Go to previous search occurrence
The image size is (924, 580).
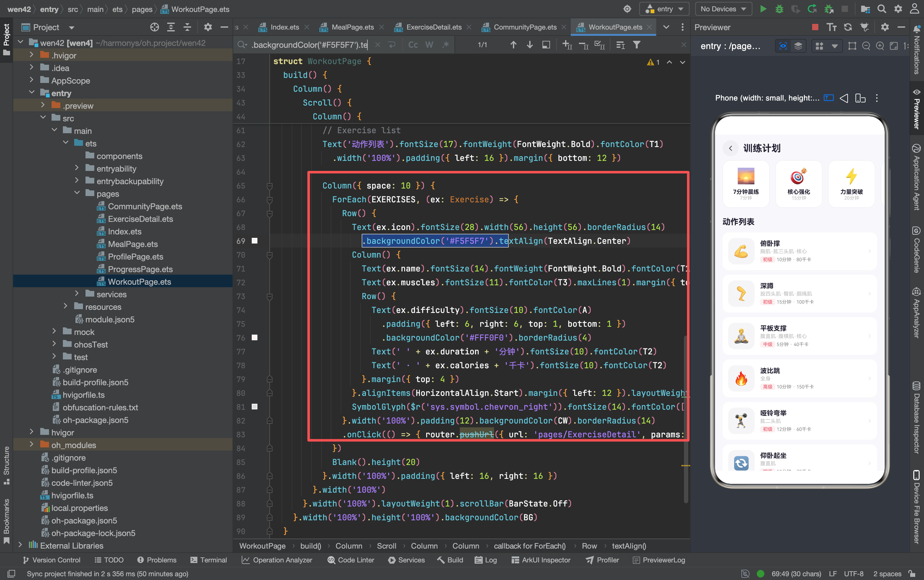[514, 45]
